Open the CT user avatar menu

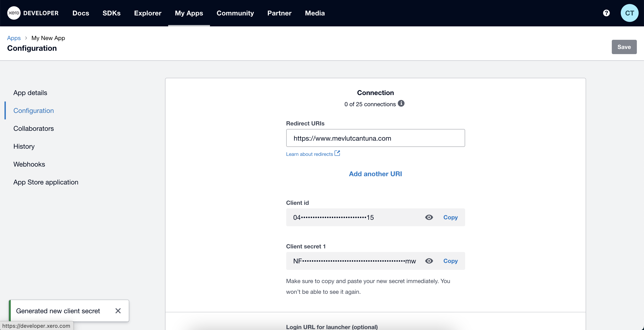coord(629,13)
